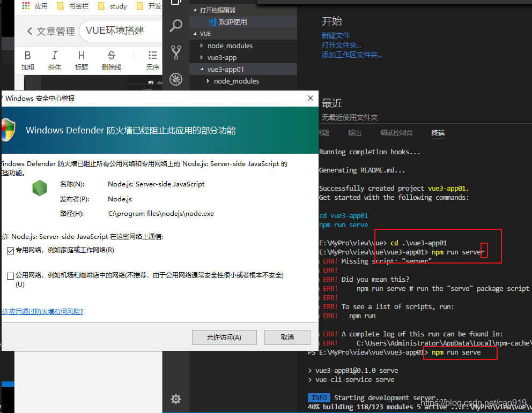The width and height of the screenshot is (532, 413).
Task: Go back with 文章管理 arrow
Action: (x=30, y=31)
